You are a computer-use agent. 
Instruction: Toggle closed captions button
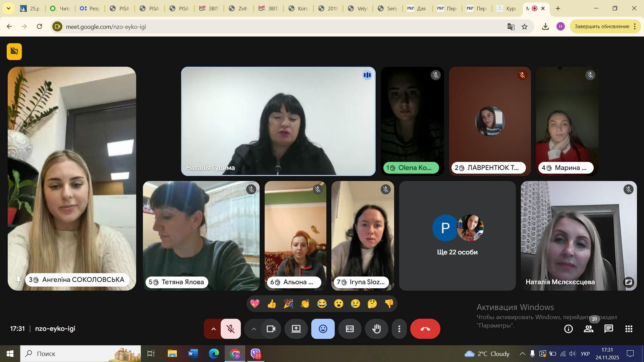350,329
